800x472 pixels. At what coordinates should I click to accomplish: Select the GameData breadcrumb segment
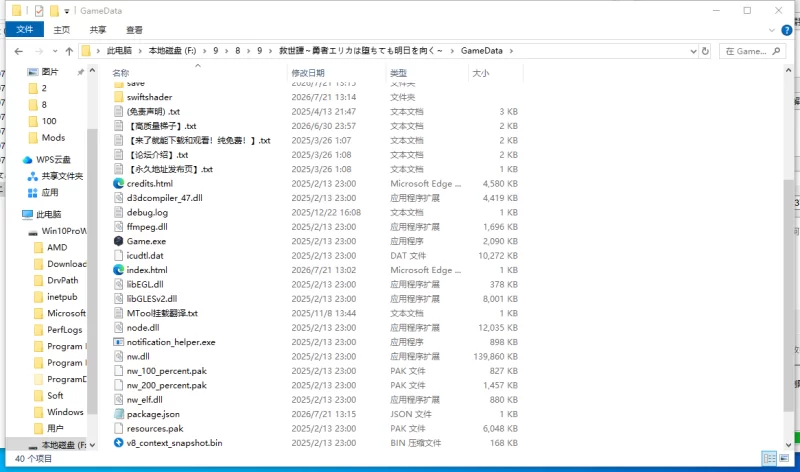[482, 51]
